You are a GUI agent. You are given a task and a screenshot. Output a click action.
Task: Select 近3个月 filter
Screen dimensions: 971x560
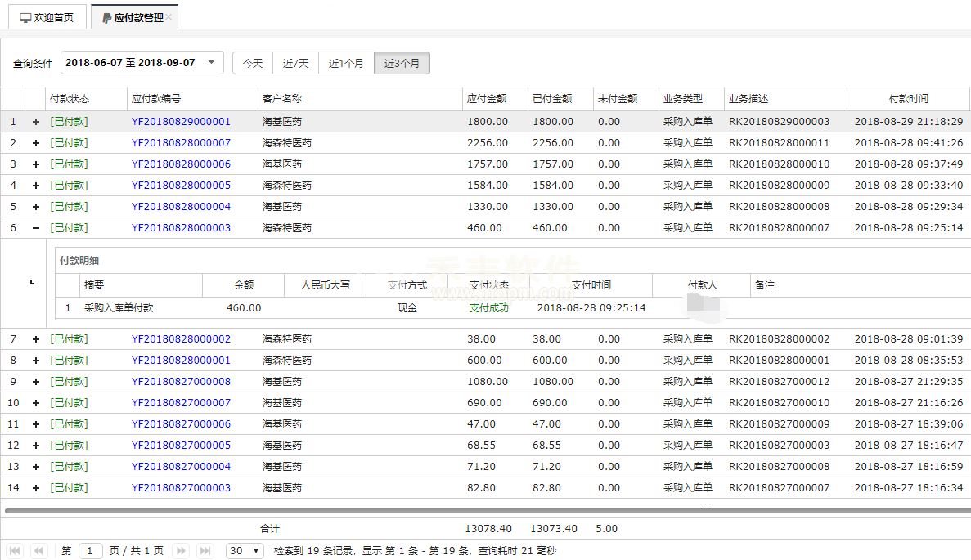pyautogui.click(x=402, y=63)
